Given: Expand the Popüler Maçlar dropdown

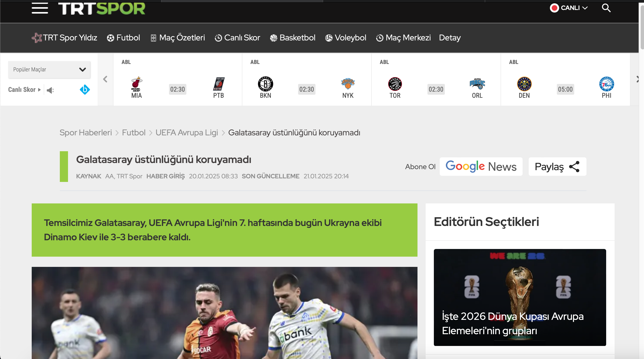Looking at the screenshot, I should point(49,70).
